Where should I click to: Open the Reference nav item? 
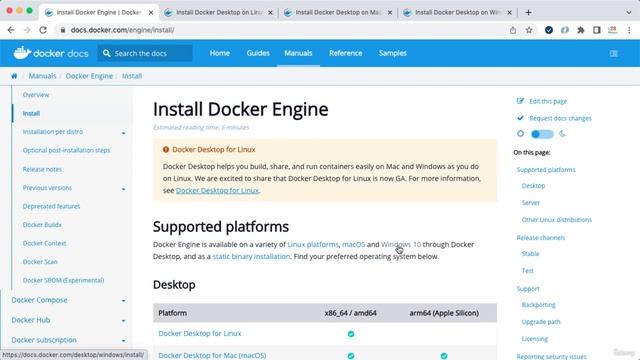(x=346, y=53)
